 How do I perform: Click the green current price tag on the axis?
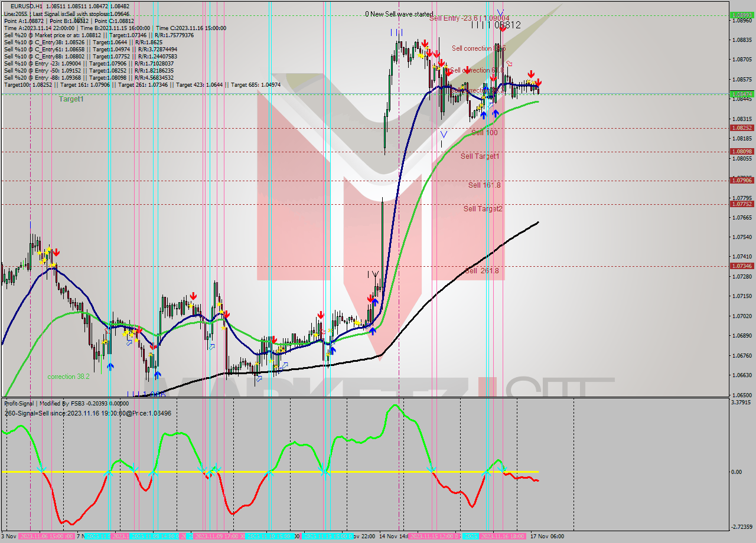coord(742,94)
